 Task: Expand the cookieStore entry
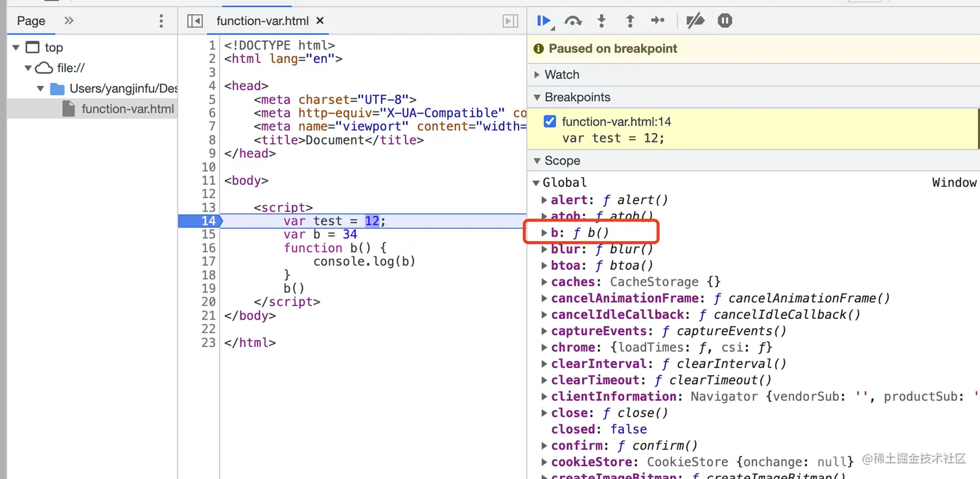tap(544, 462)
